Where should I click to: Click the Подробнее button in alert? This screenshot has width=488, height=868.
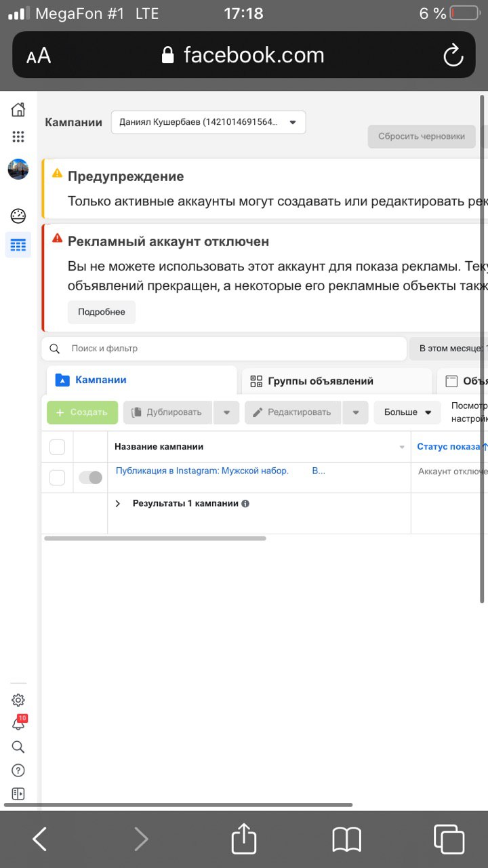tap(102, 312)
